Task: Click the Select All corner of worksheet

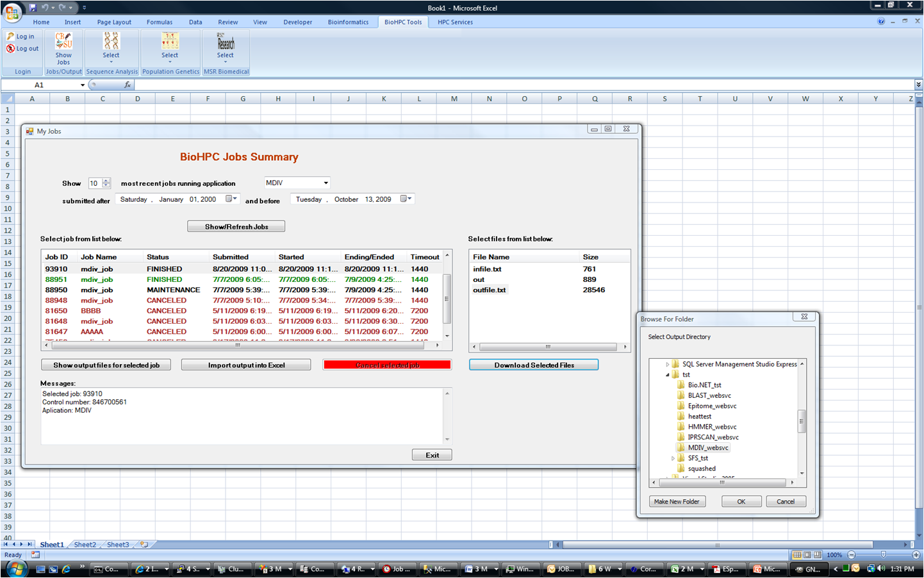Action: click(8, 99)
